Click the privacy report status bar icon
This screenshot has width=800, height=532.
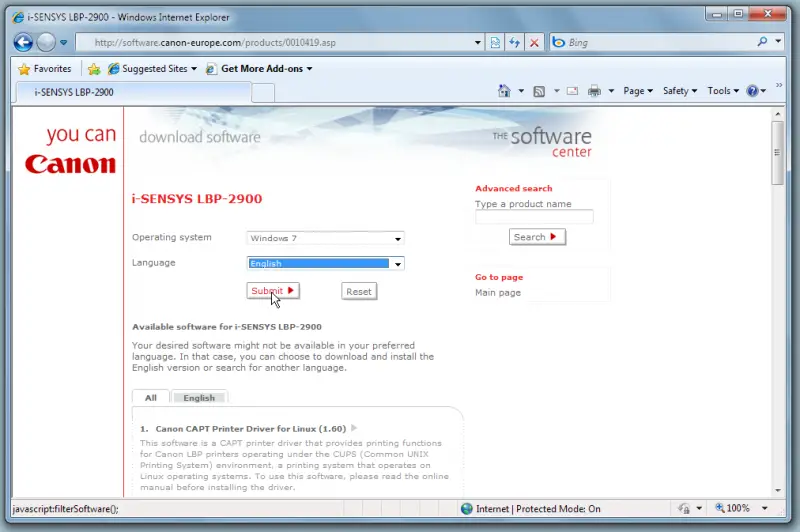pos(684,509)
